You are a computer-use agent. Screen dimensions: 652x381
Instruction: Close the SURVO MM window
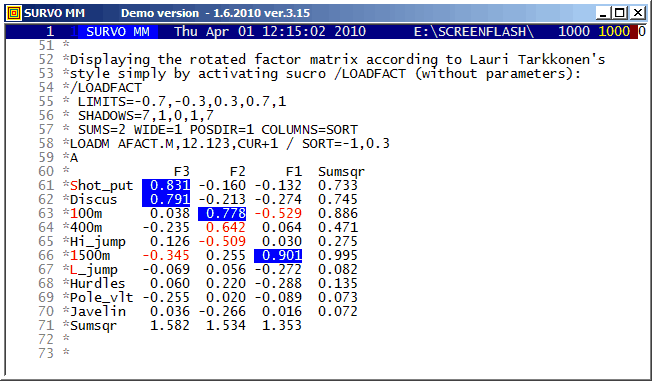pos(637,13)
